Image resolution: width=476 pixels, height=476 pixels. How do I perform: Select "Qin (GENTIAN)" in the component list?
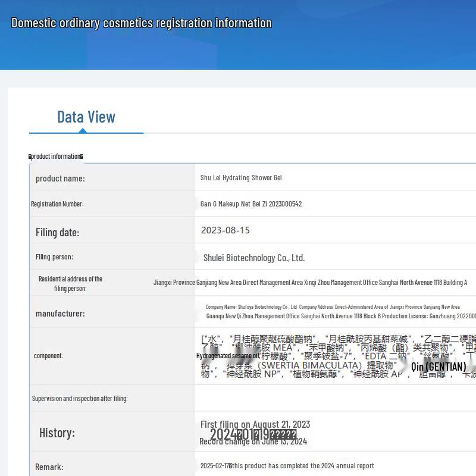pyautogui.click(x=439, y=367)
